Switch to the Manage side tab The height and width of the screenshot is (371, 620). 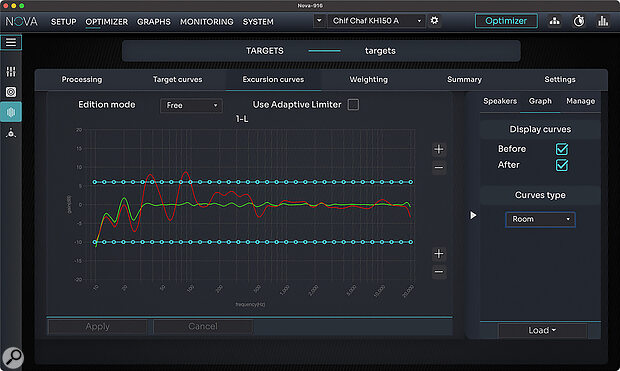pos(580,101)
